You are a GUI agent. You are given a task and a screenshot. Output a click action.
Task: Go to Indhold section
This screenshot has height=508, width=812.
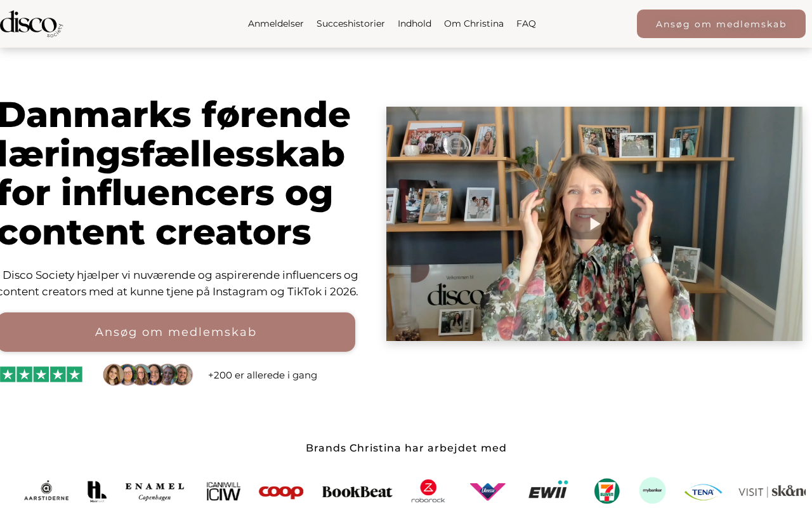(x=414, y=23)
